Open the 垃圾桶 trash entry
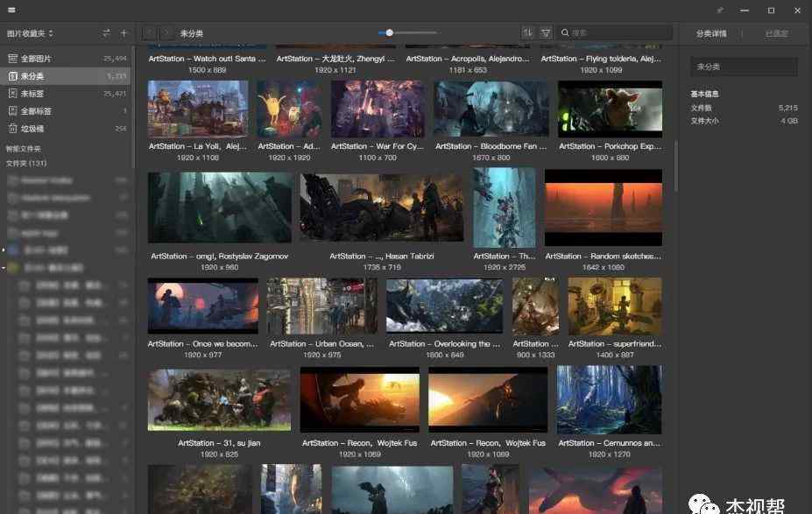Image resolution: width=812 pixels, height=514 pixels. pyautogui.click(x=65, y=129)
